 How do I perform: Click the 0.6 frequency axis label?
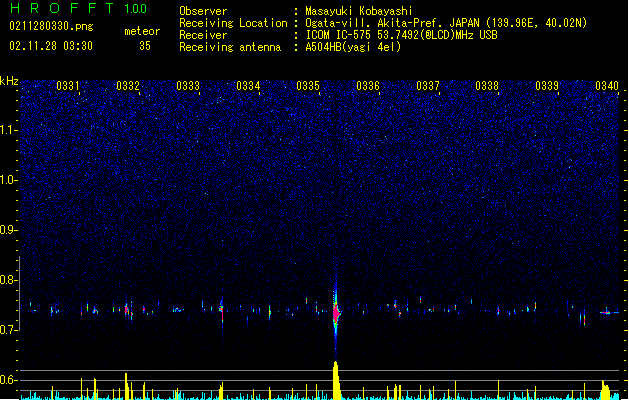(9, 380)
